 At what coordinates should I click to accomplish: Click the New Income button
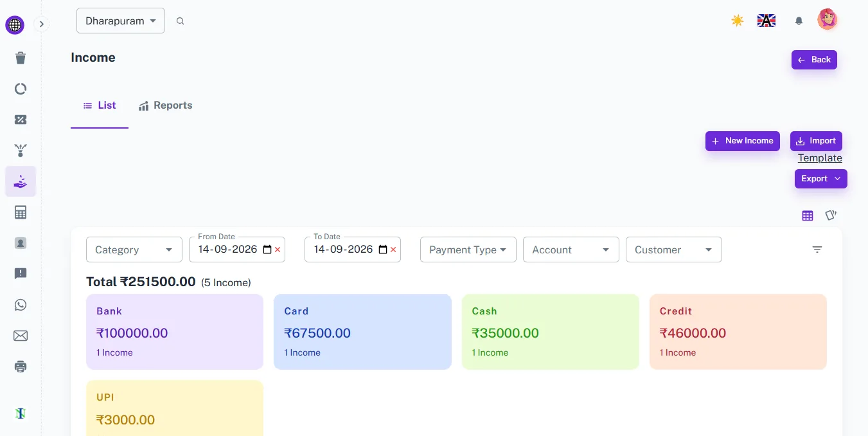(x=743, y=141)
